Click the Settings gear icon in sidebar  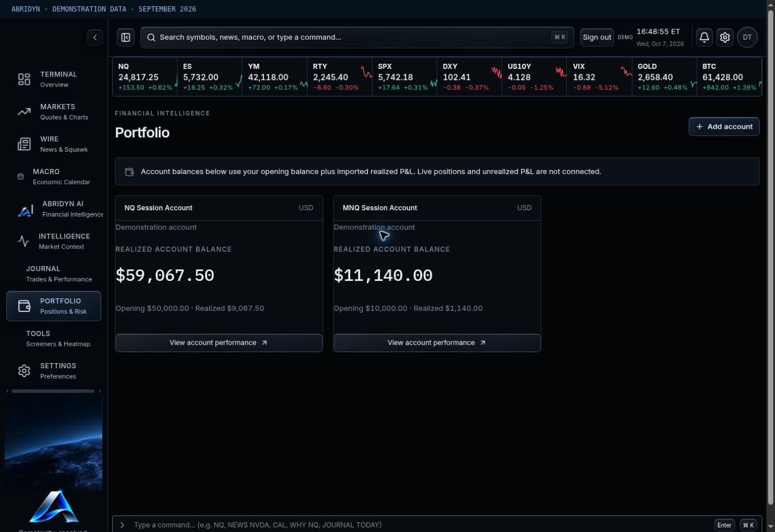click(x=24, y=371)
